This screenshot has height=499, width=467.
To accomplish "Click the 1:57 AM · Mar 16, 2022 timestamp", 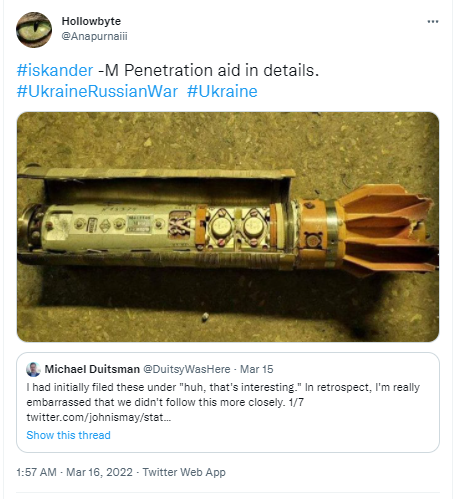I will [74, 472].
